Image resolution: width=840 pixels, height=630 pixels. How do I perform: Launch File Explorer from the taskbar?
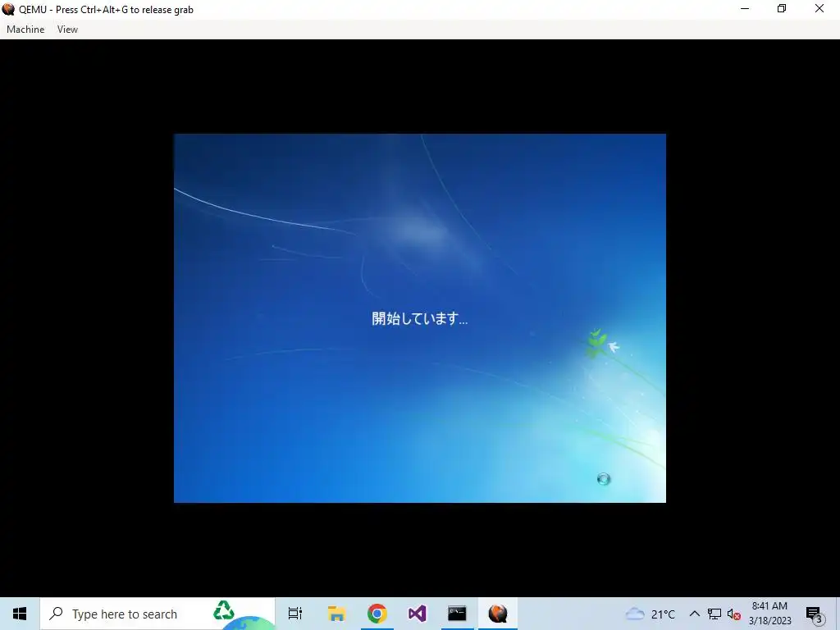(x=336, y=614)
